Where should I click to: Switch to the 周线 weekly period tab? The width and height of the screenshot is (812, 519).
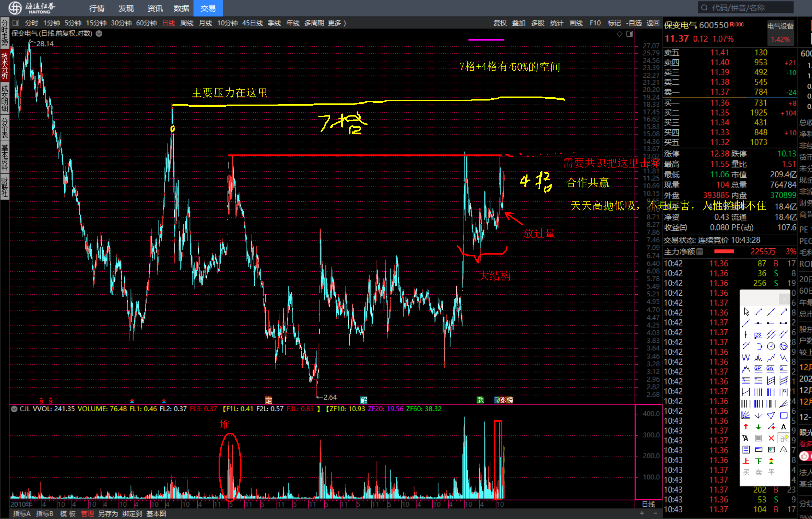[187, 23]
